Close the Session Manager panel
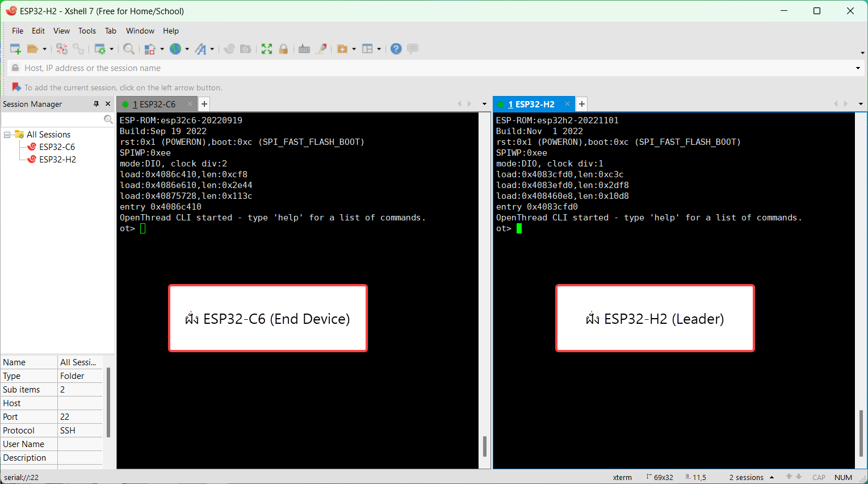Viewport: 868px width, 484px height. click(x=108, y=104)
